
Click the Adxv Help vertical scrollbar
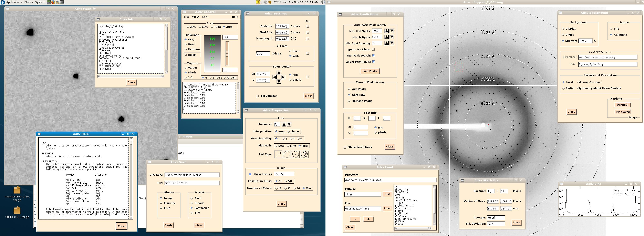(x=131, y=178)
